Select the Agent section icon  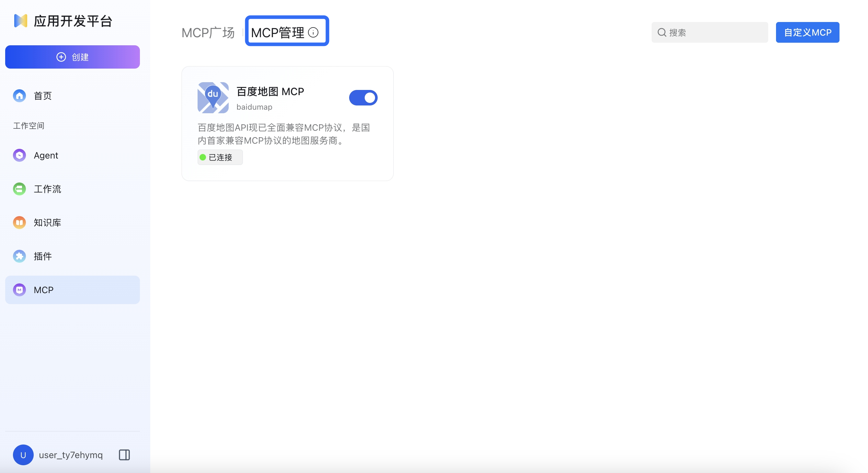coord(19,155)
